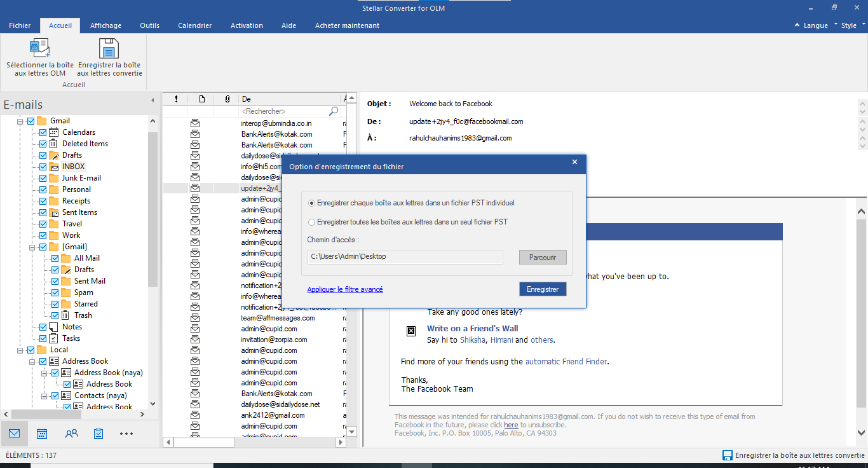Image resolution: width=868 pixels, height=468 pixels.
Task: Open Appliquer le filtre avancé link
Action: [345, 289]
